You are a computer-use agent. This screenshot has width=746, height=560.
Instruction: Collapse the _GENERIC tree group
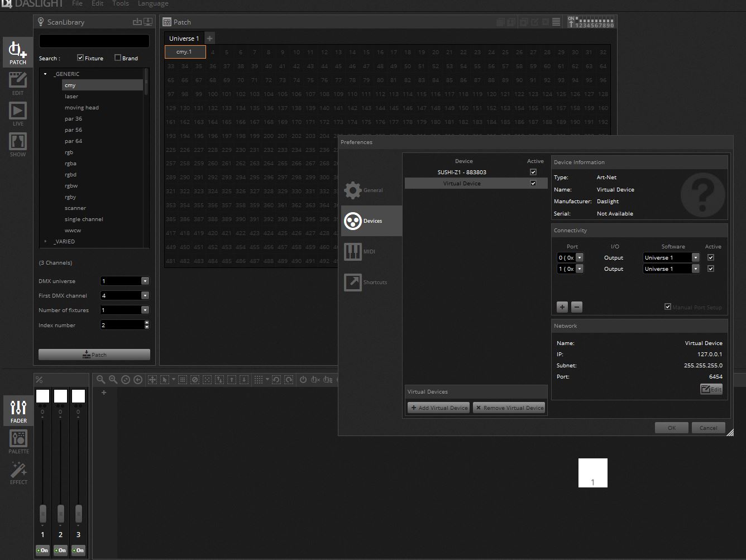(46, 74)
